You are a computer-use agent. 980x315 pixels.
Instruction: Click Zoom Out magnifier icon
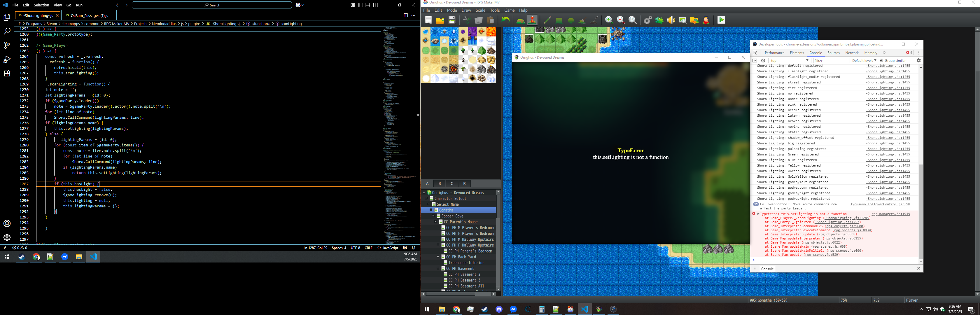coord(621,20)
